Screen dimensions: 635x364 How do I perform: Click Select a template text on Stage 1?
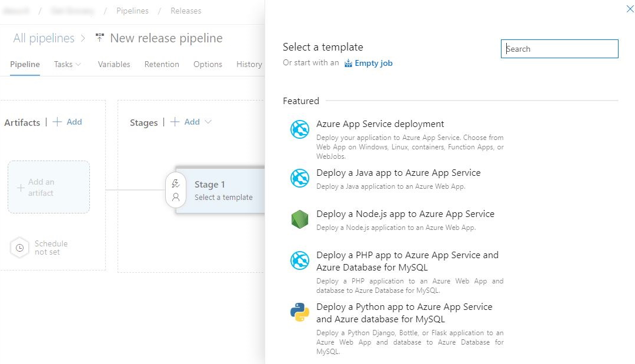(223, 197)
